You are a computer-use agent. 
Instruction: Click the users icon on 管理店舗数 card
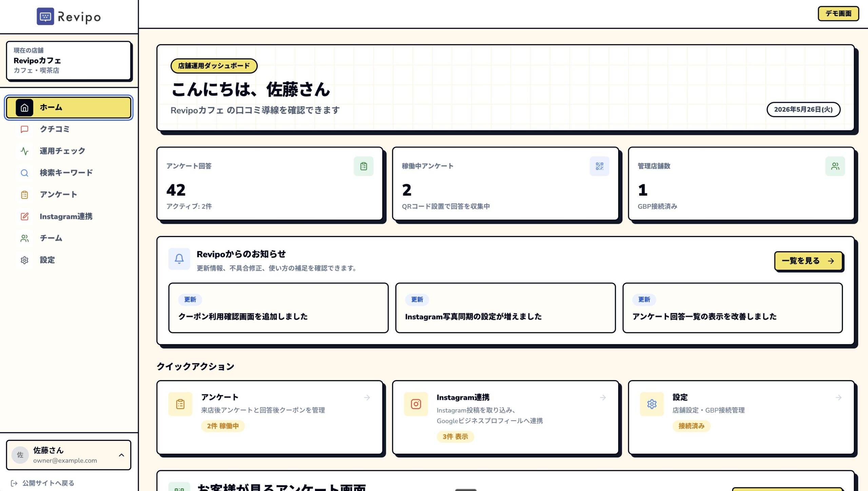coord(835,166)
